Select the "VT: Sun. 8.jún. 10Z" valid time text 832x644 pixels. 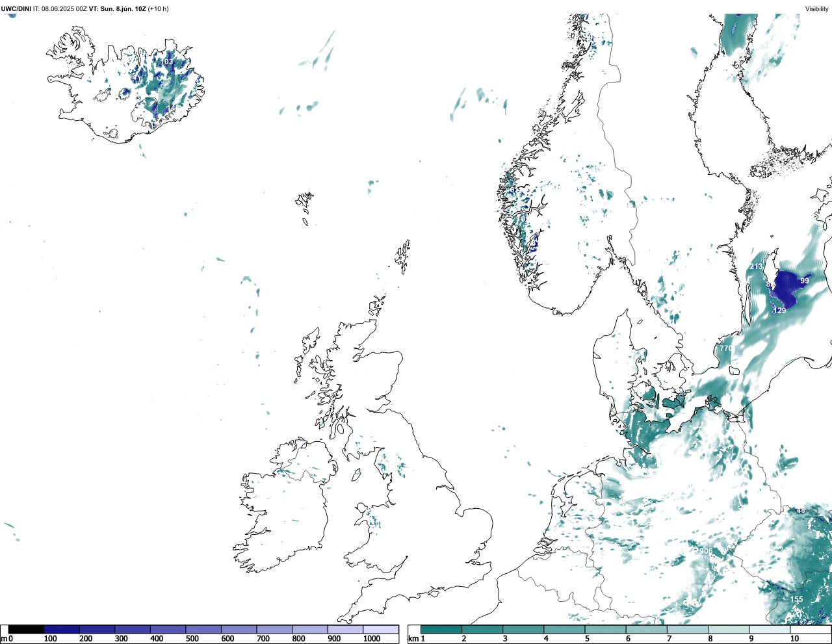tap(117, 9)
